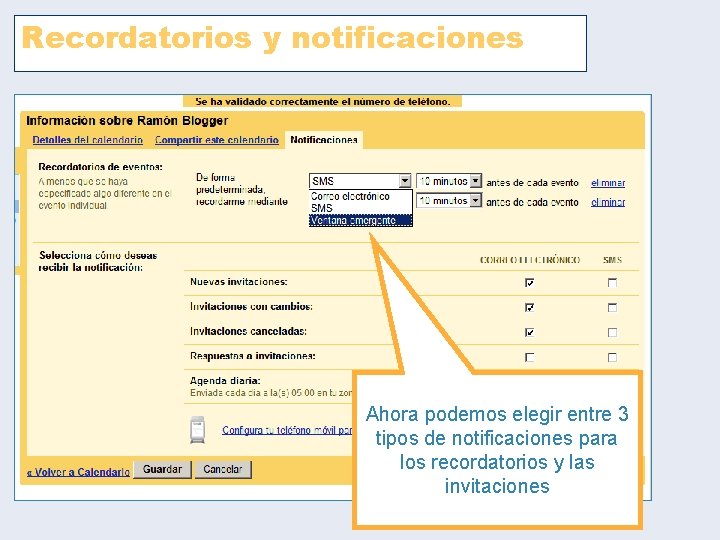Enable email for Respuestas a invitaciones
720x540 pixels.
529,357
